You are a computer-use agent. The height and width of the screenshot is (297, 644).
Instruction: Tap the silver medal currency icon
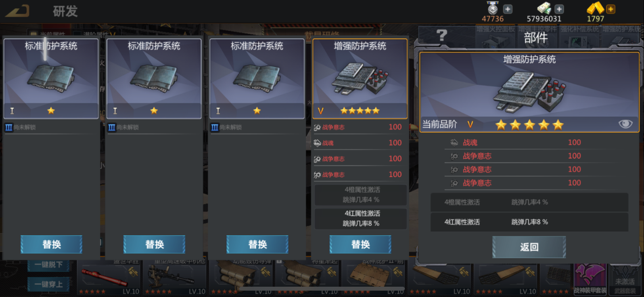(493, 8)
